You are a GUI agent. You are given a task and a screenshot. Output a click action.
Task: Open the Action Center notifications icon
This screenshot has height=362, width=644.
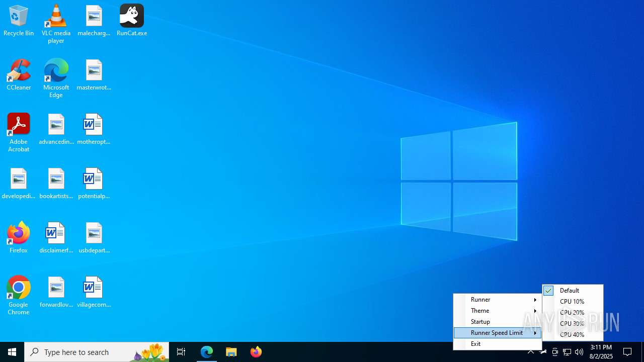[627, 352]
